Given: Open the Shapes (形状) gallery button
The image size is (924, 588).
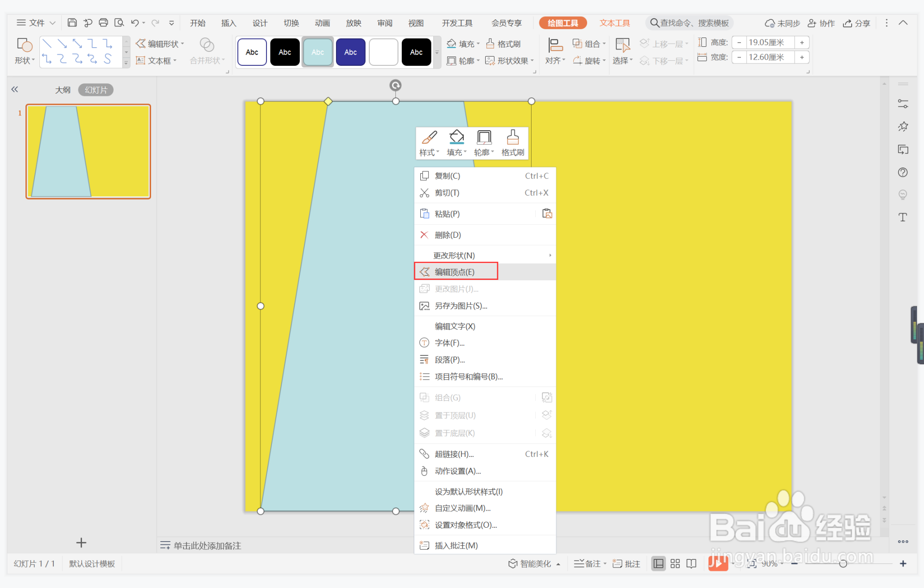Looking at the screenshot, I should [x=24, y=51].
